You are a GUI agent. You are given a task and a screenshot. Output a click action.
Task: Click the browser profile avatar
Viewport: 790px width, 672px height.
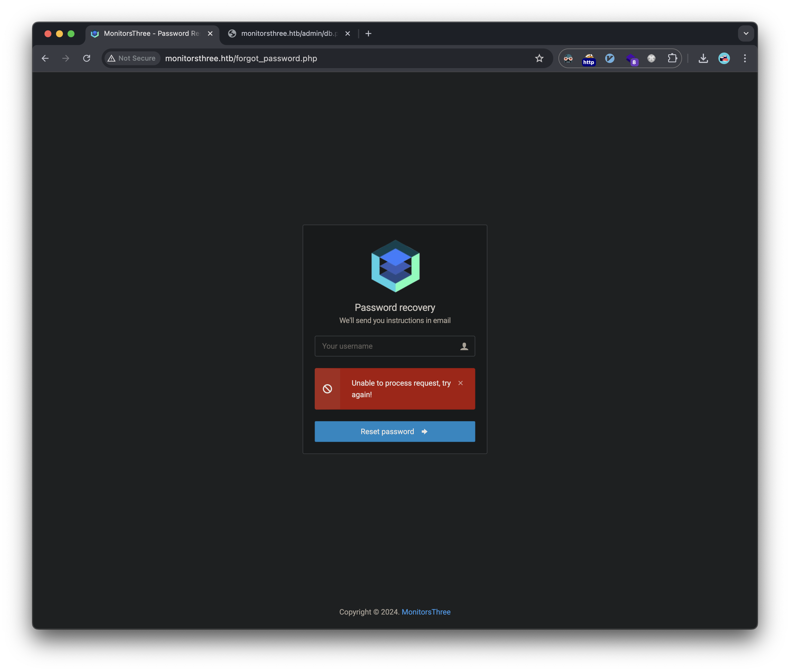pyautogui.click(x=724, y=58)
